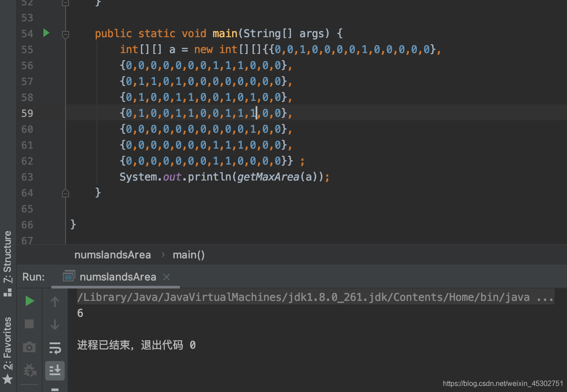Click getMaxArea method call
This screenshot has height=392, width=567.
(268, 177)
